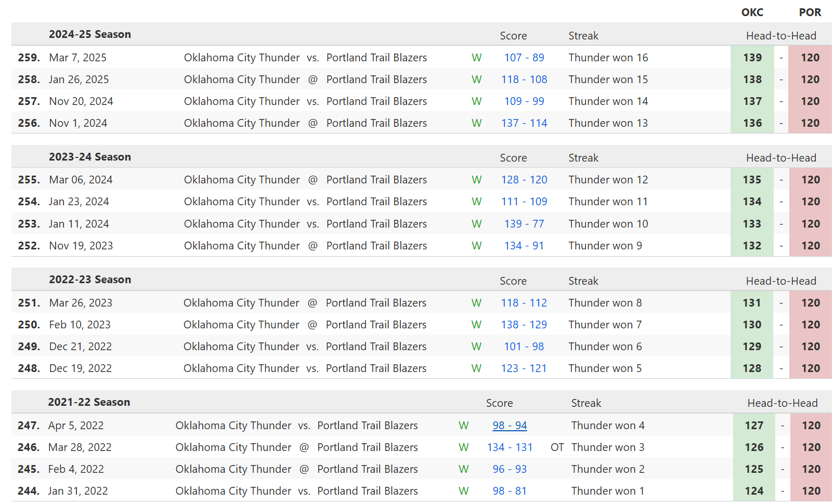Viewport: 834px width, 504px height.
Task: Click the Streak header under 2024-25 Season
Action: coord(583,36)
